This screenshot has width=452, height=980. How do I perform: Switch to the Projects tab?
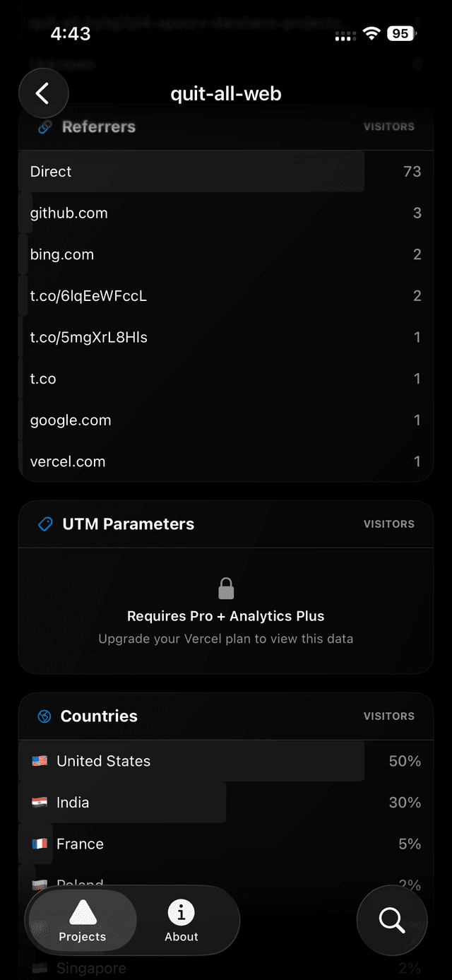coord(81,920)
